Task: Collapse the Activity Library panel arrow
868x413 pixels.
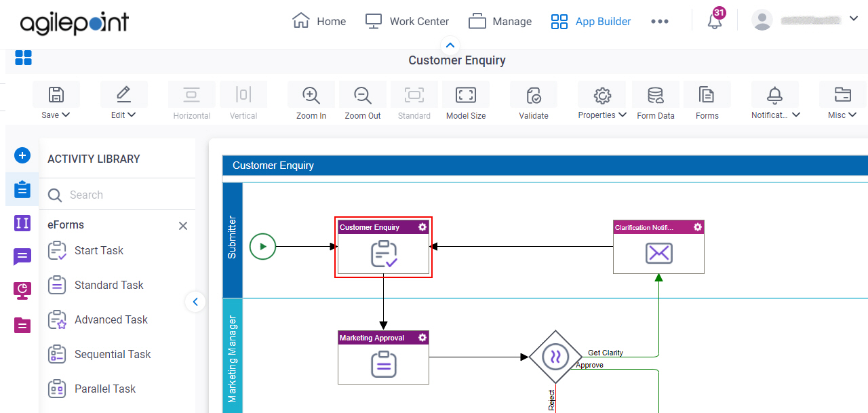Action: point(195,302)
